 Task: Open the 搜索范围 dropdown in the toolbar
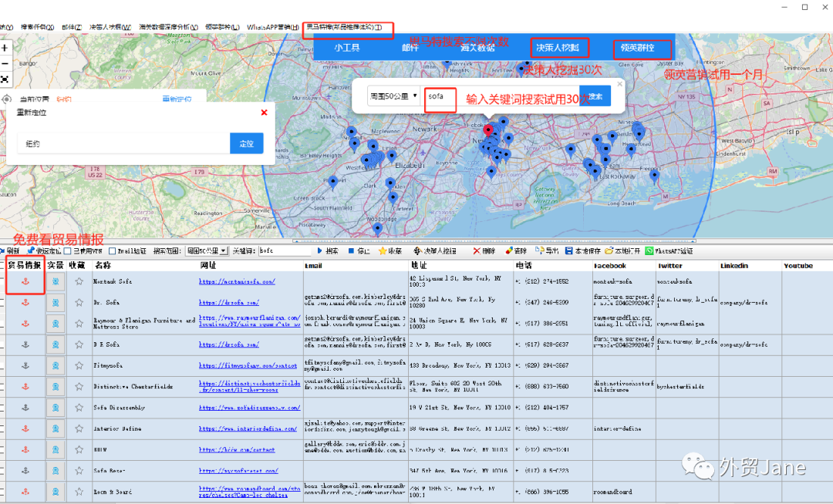[207, 251]
